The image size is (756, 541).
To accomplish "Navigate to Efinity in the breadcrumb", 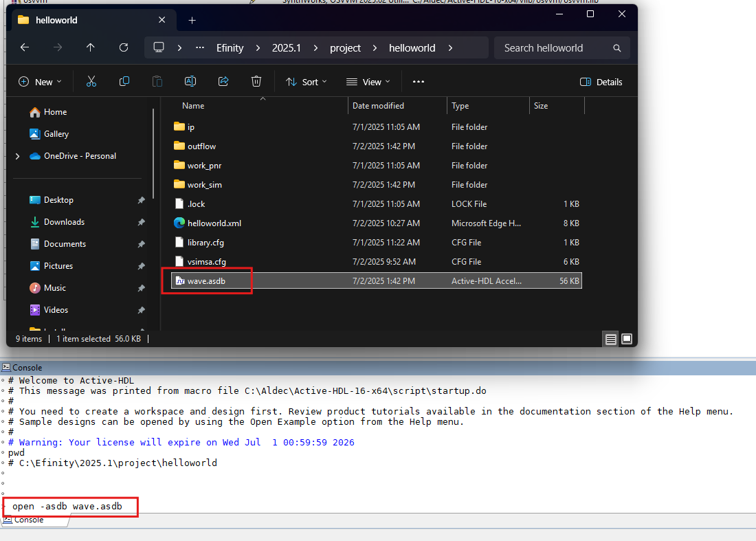I will point(230,47).
